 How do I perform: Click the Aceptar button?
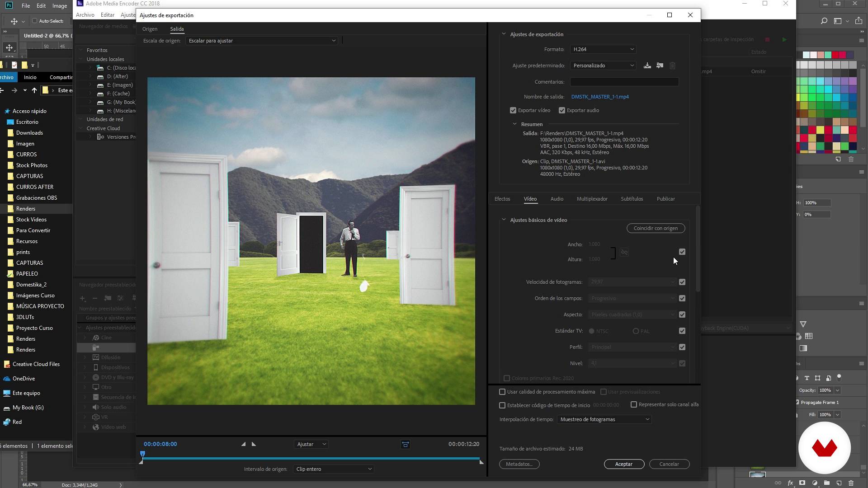tap(623, 464)
